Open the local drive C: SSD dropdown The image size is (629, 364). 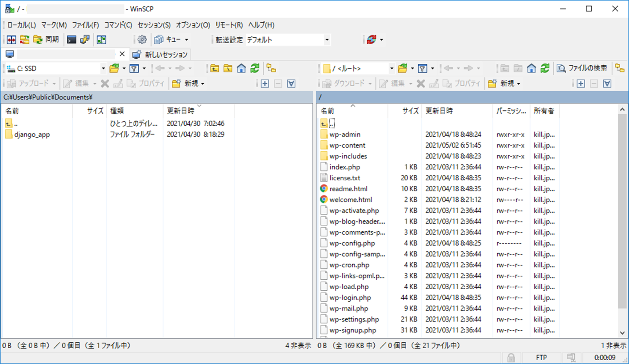pyautogui.click(x=103, y=68)
